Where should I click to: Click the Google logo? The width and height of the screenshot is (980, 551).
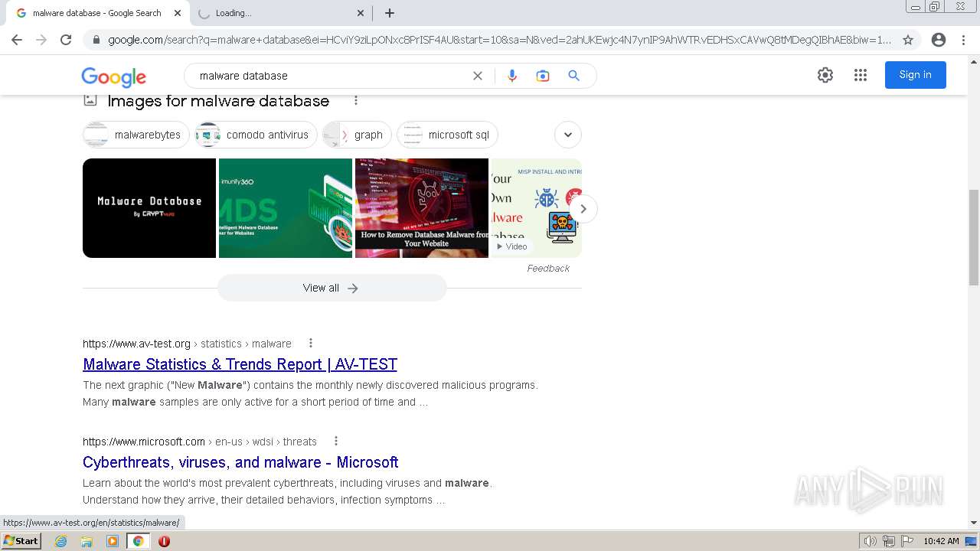tap(113, 77)
